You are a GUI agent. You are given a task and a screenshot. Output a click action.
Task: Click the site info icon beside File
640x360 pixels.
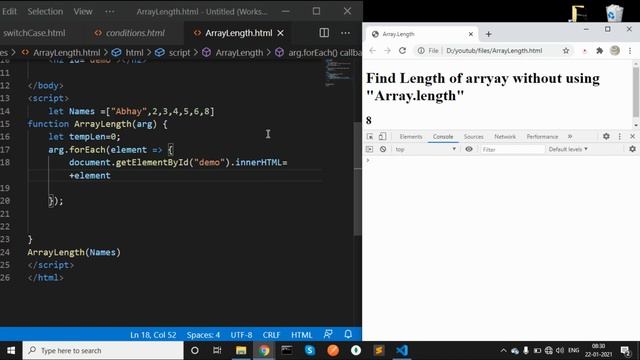tap(421, 51)
